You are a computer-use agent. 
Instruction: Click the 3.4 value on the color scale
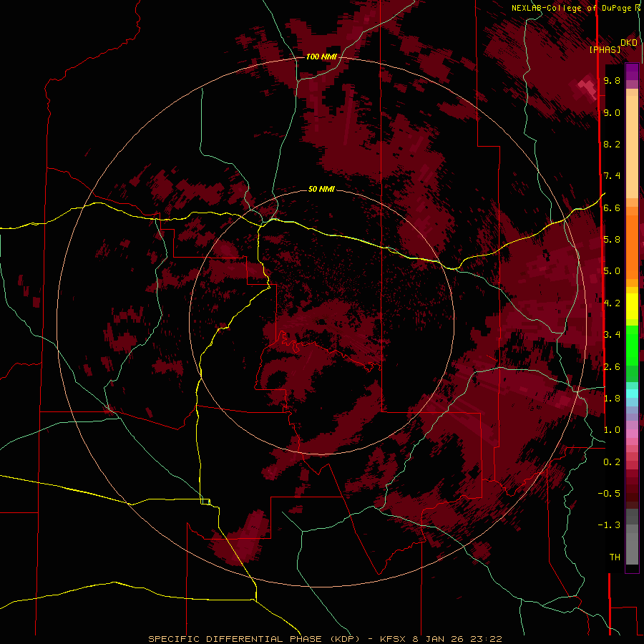[612, 335]
